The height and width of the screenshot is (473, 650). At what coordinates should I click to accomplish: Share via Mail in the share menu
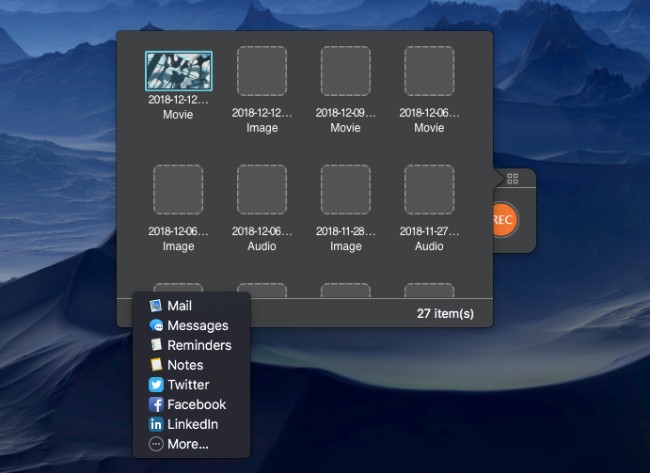(192, 306)
